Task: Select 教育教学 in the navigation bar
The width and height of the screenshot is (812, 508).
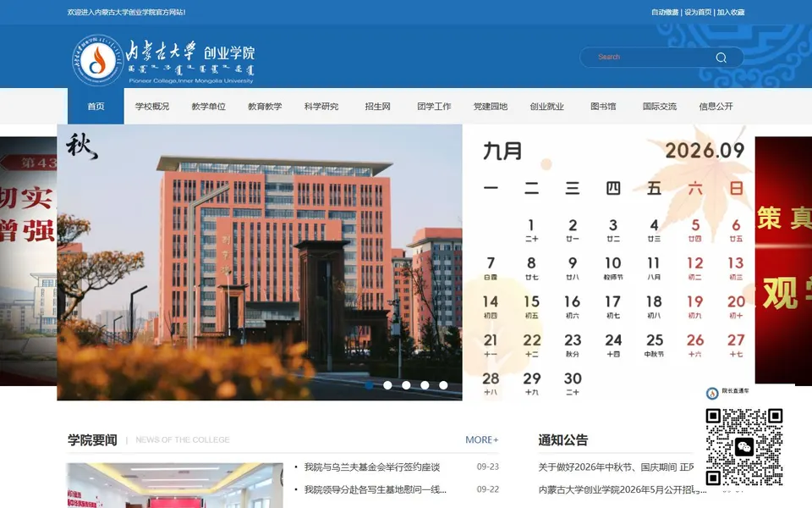Action: click(x=265, y=107)
